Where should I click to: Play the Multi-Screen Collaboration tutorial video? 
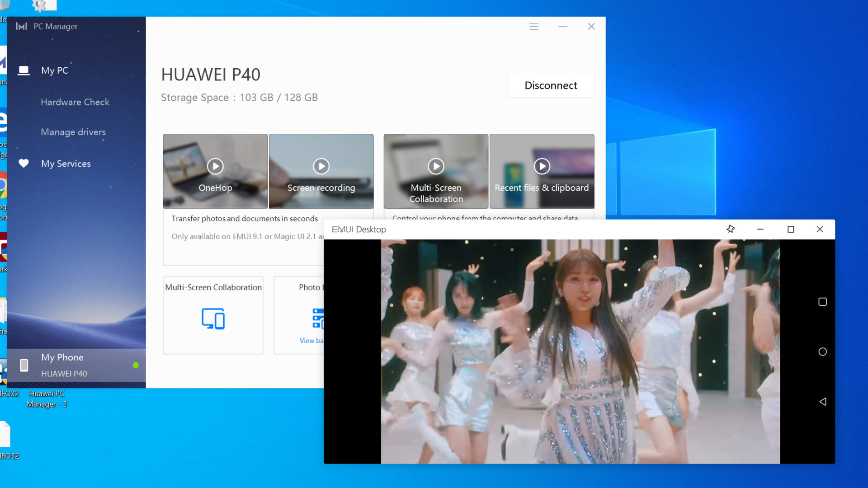[436, 166]
